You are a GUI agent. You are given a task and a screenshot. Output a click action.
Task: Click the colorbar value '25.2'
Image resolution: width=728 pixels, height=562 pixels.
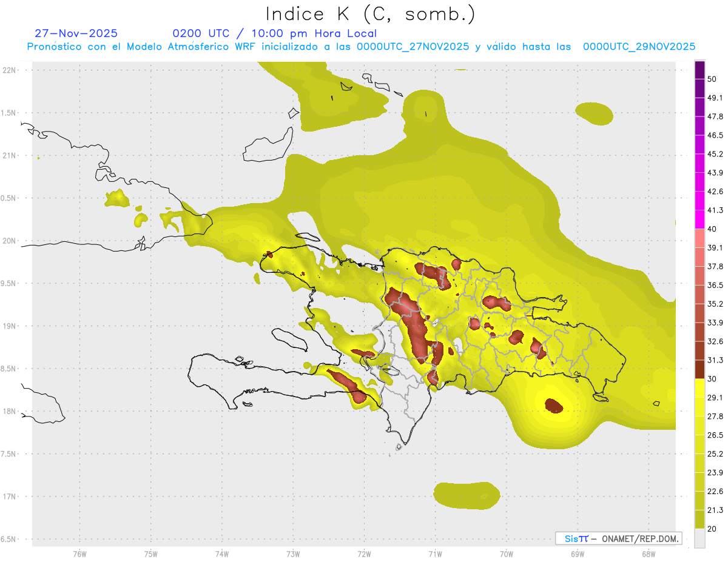(715, 454)
